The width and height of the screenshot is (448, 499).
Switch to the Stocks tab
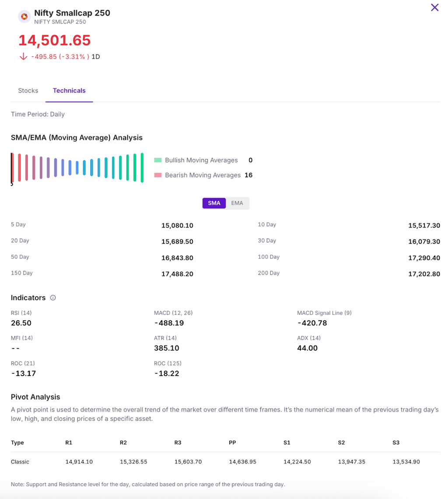pyautogui.click(x=28, y=91)
